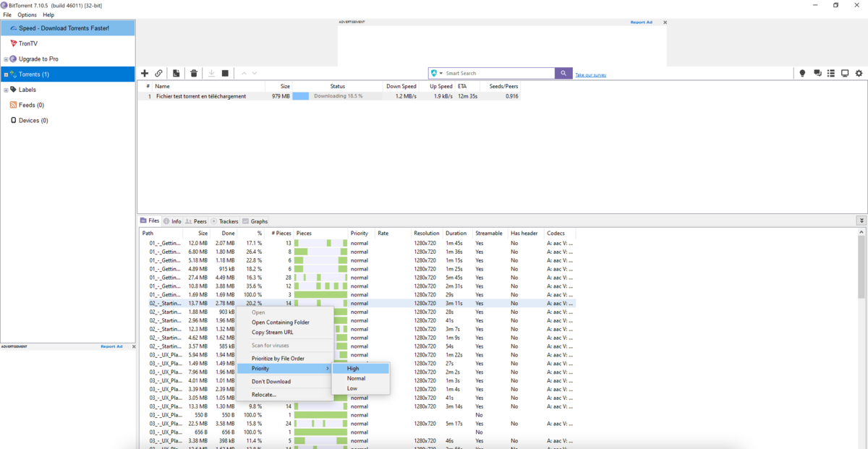868x449 pixels.
Task: Expand the Torrents (1) tree node
Action: click(x=6, y=74)
